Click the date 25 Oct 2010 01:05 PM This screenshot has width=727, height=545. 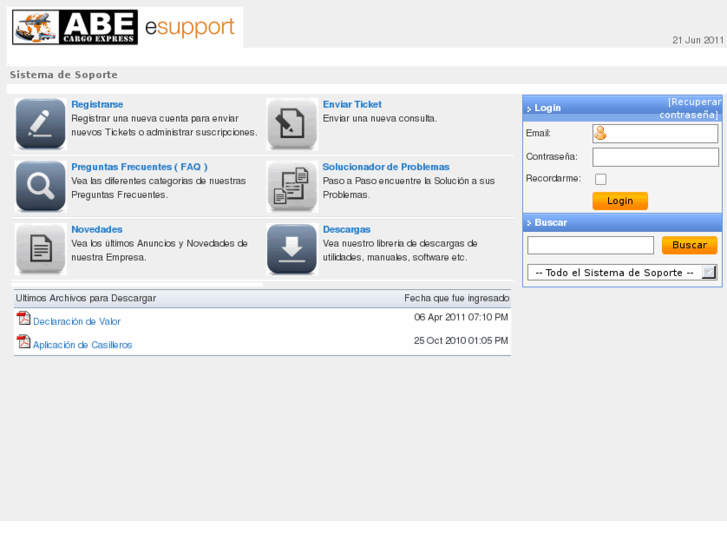(x=461, y=340)
